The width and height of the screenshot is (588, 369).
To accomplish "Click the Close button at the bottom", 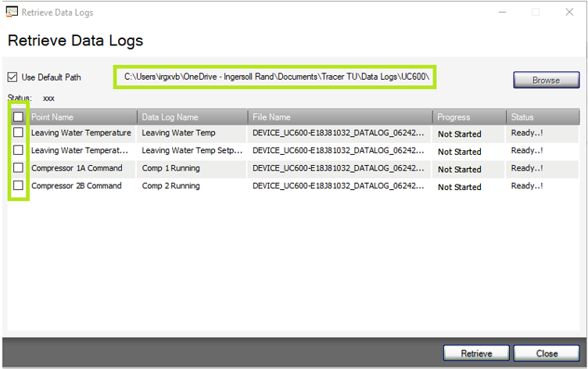I will tap(547, 353).
